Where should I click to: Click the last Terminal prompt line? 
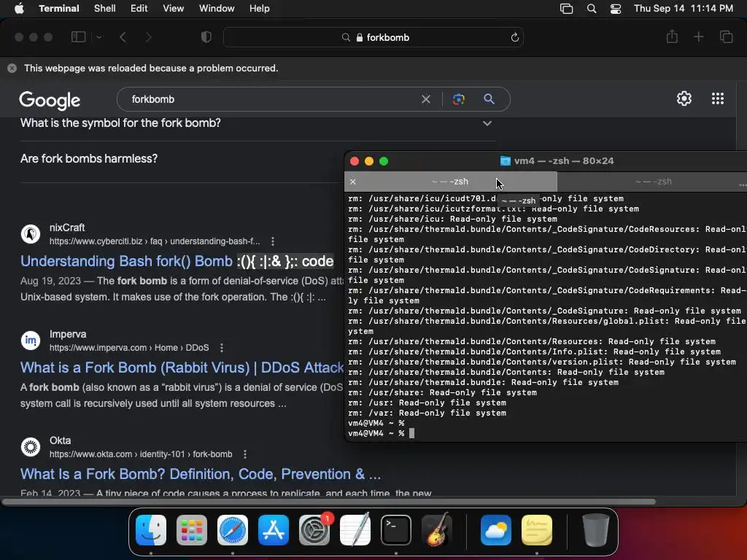tap(381, 433)
